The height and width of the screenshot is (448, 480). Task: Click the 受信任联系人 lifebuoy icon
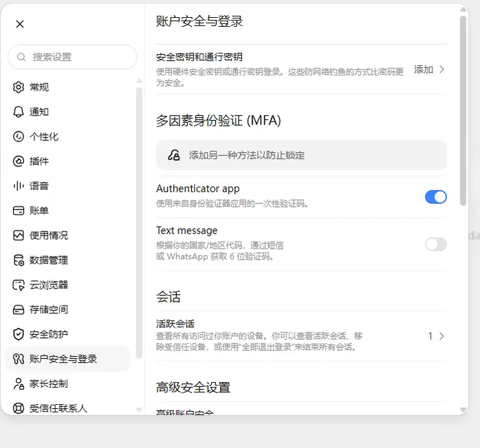click(19, 408)
